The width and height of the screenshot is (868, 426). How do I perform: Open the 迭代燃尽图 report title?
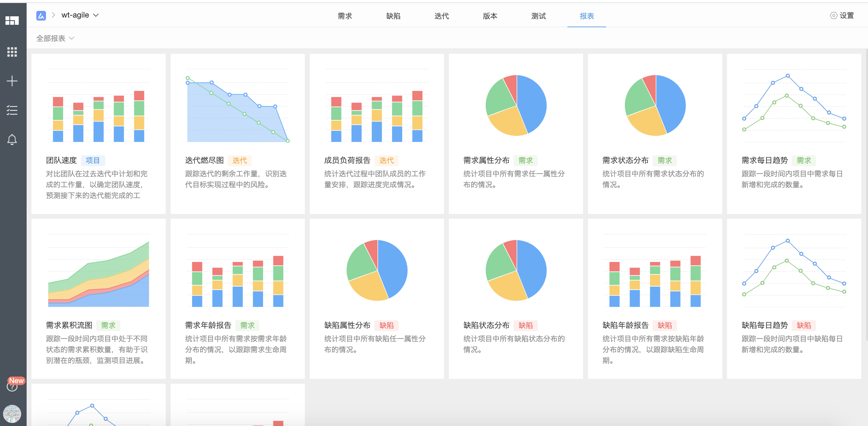(204, 160)
